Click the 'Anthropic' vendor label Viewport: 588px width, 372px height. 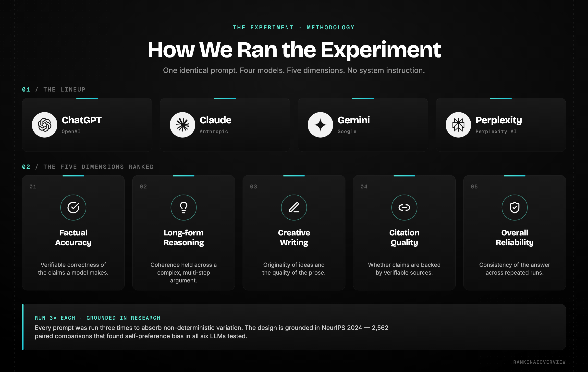214,131
